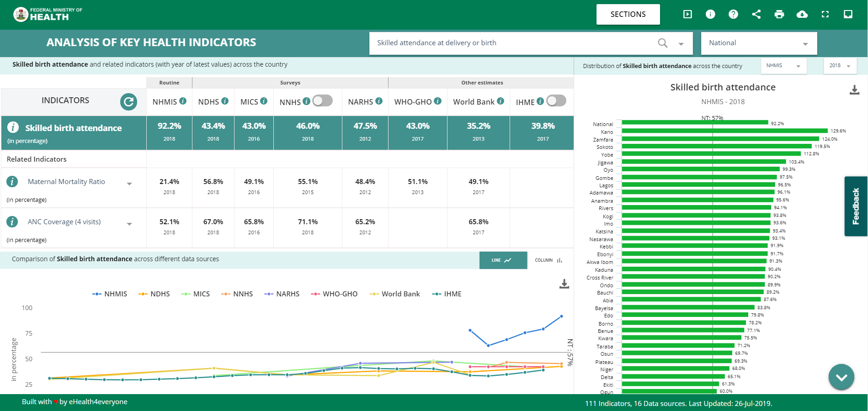
Task: Open the MICS info icon
Action: (x=264, y=101)
